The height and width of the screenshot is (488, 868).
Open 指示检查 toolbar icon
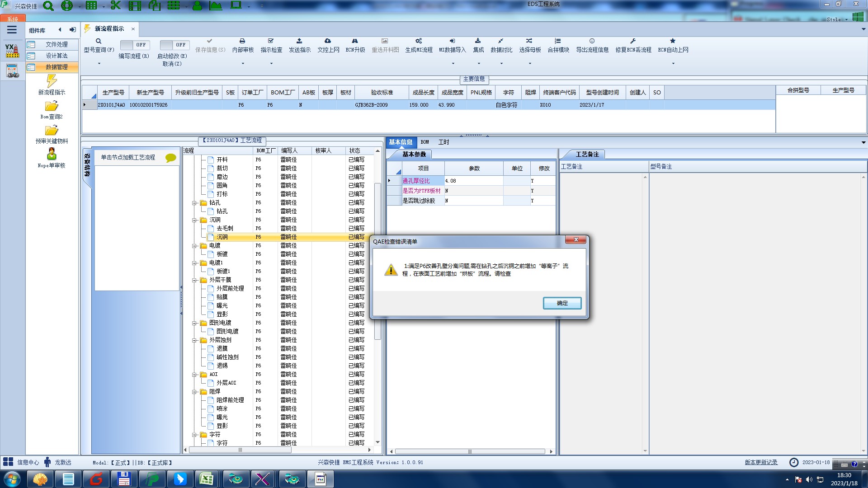pyautogui.click(x=271, y=41)
